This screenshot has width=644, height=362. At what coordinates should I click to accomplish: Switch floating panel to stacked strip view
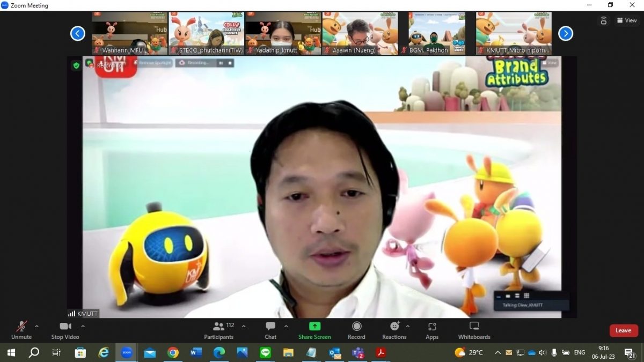517,295
